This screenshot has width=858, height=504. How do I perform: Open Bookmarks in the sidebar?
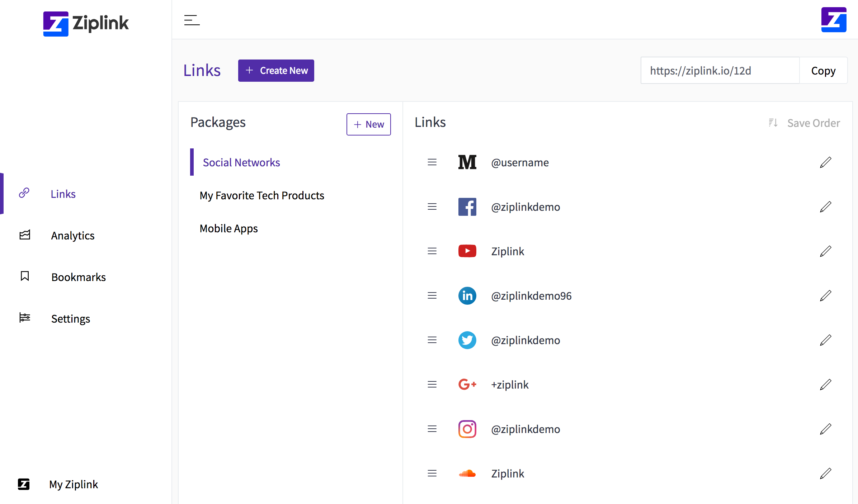(79, 277)
